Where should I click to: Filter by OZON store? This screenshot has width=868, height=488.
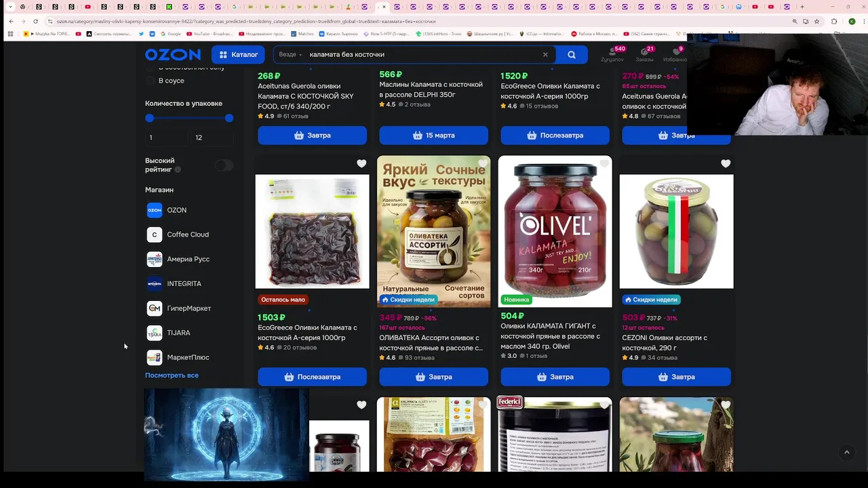tap(167, 210)
